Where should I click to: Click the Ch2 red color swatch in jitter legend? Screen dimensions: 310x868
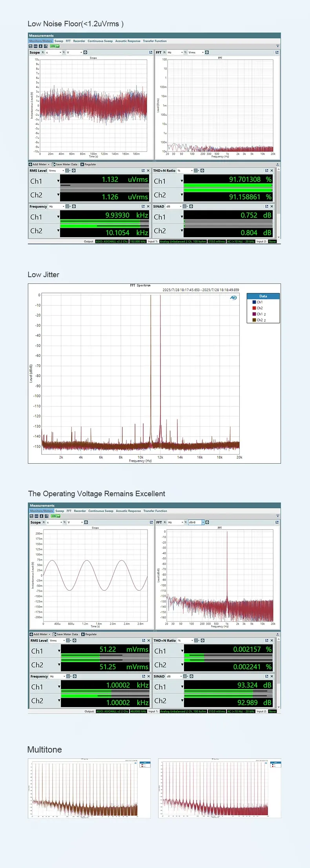click(x=254, y=308)
